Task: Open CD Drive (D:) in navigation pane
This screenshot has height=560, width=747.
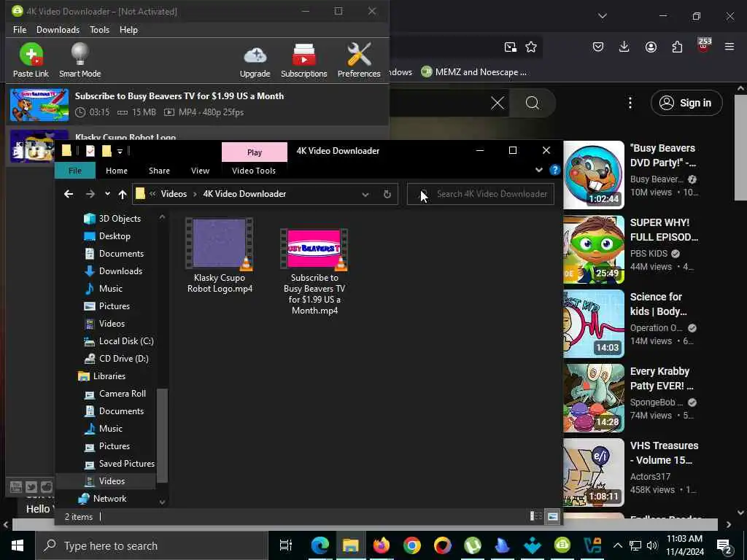Action: [x=123, y=359]
